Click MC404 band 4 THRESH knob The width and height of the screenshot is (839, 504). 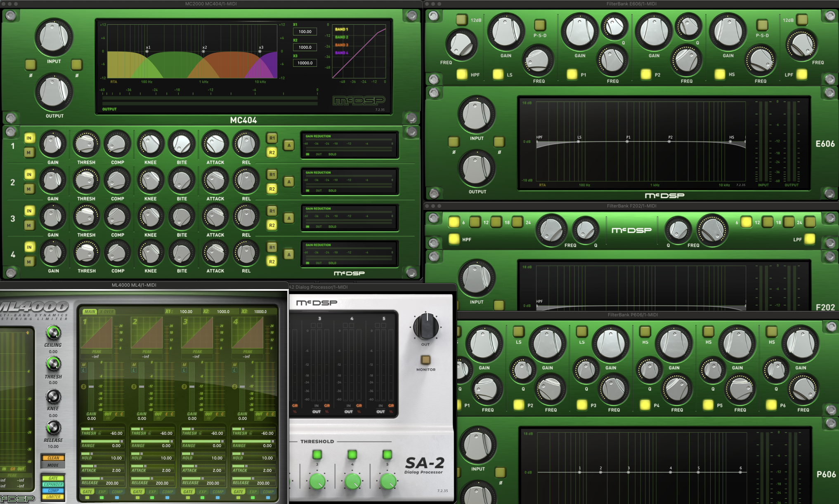tap(86, 253)
